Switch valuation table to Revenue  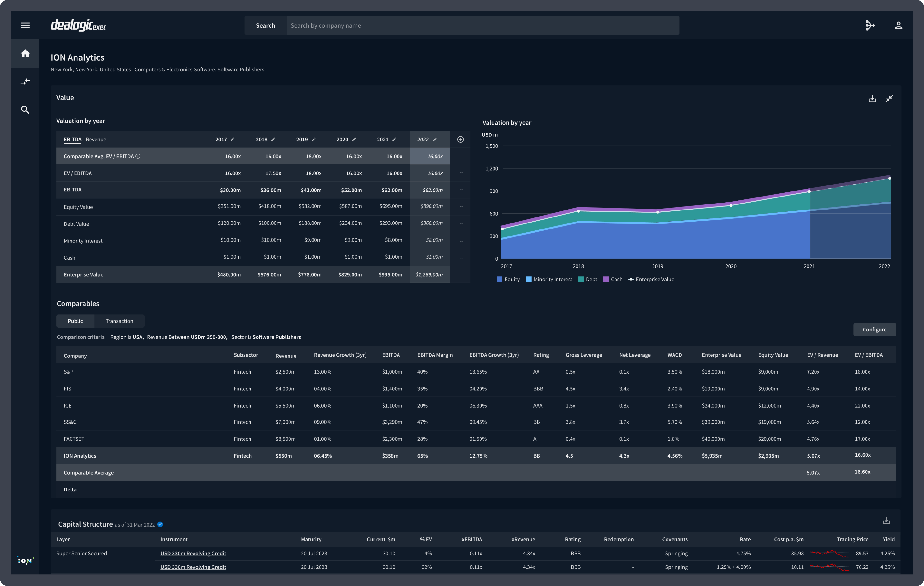click(96, 140)
